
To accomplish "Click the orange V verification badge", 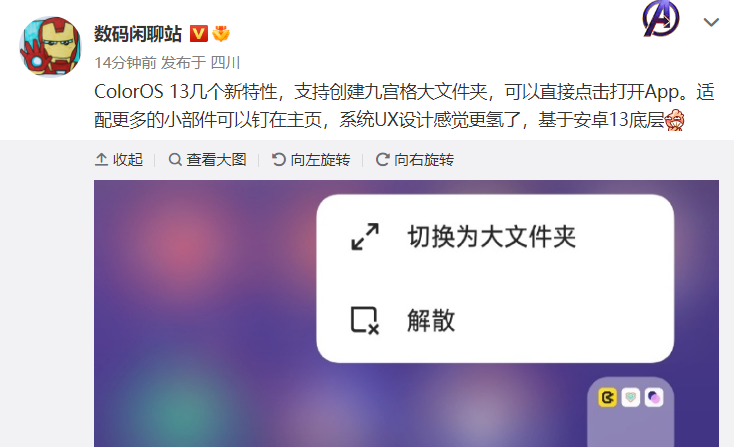I will [198, 34].
